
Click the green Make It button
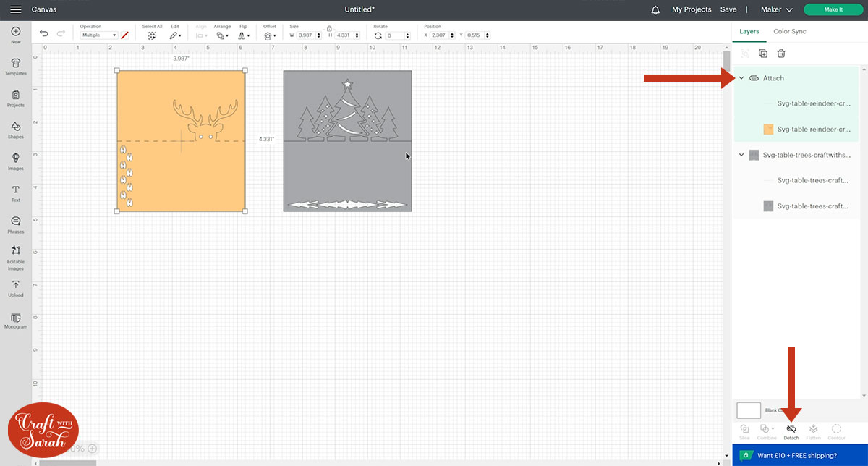tap(833, 10)
